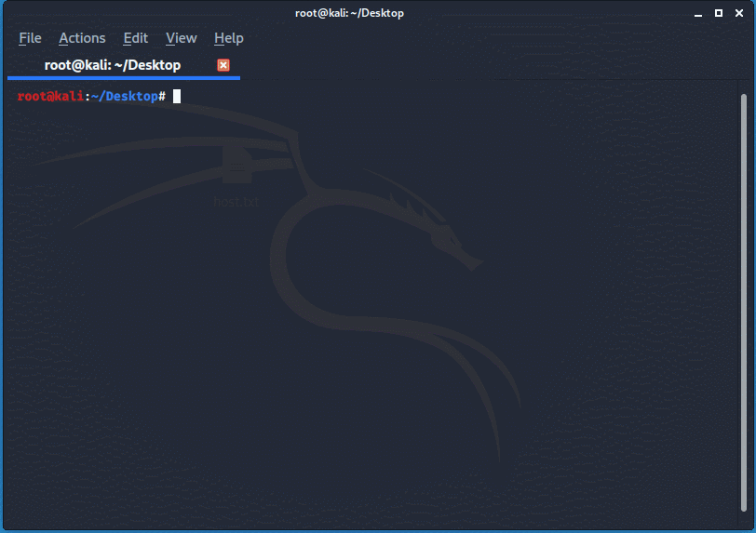Click the root@kali prompt text
This screenshot has width=756, height=533.
pyautogui.click(x=50, y=97)
